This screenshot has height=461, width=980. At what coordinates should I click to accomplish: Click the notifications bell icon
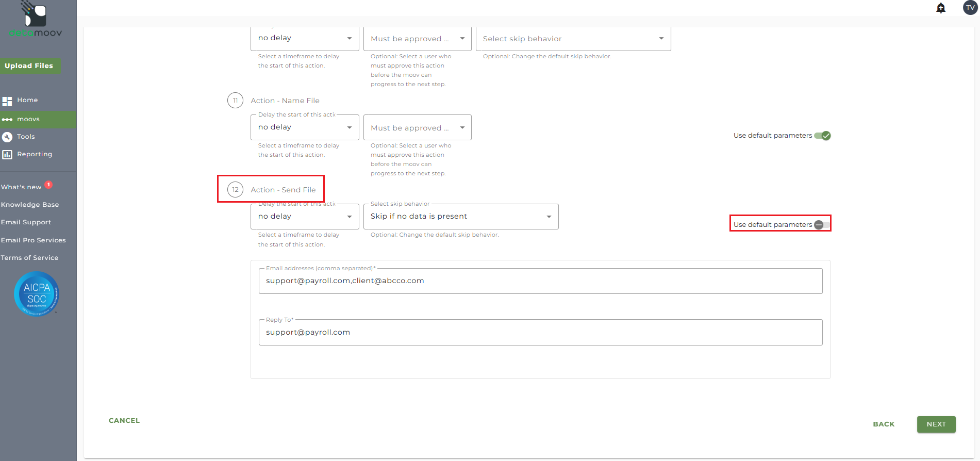[941, 8]
